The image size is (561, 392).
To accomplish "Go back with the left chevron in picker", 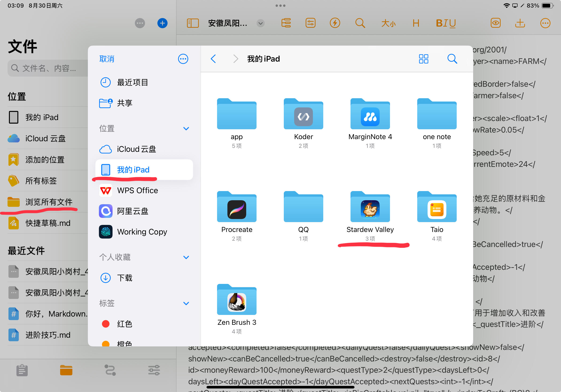I will tap(213, 59).
